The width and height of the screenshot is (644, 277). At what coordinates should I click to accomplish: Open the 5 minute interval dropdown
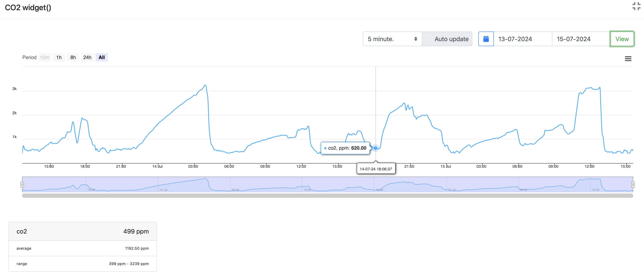(x=392, y=39)
